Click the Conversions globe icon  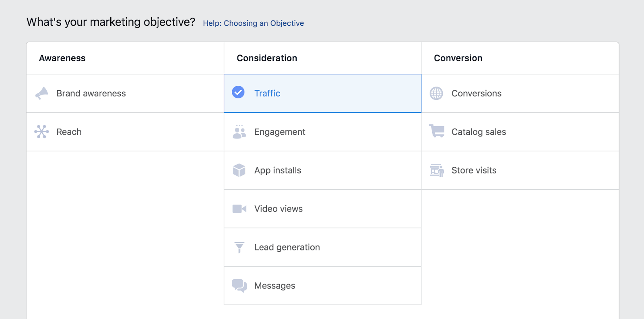[x=436, y=93]
